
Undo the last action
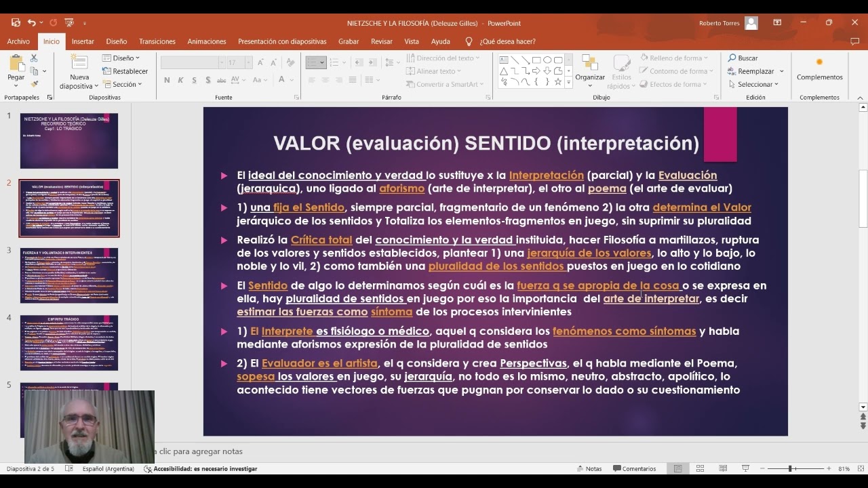31,23
